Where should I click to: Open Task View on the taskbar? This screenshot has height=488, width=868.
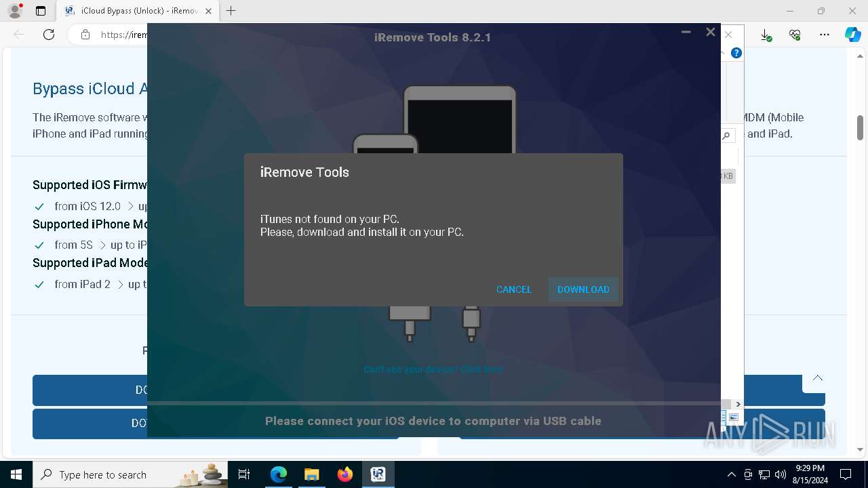[244, 474]
